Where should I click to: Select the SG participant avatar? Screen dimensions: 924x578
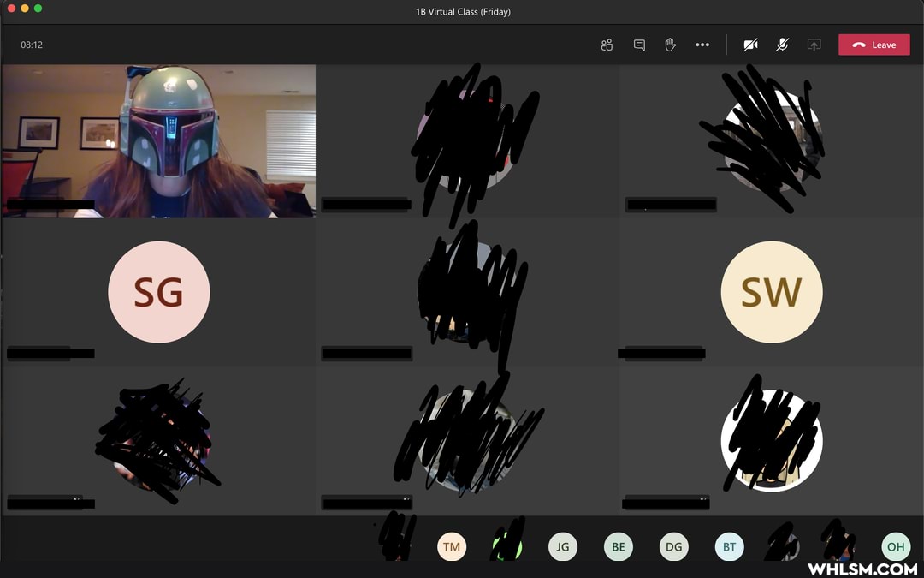(158, 292)
